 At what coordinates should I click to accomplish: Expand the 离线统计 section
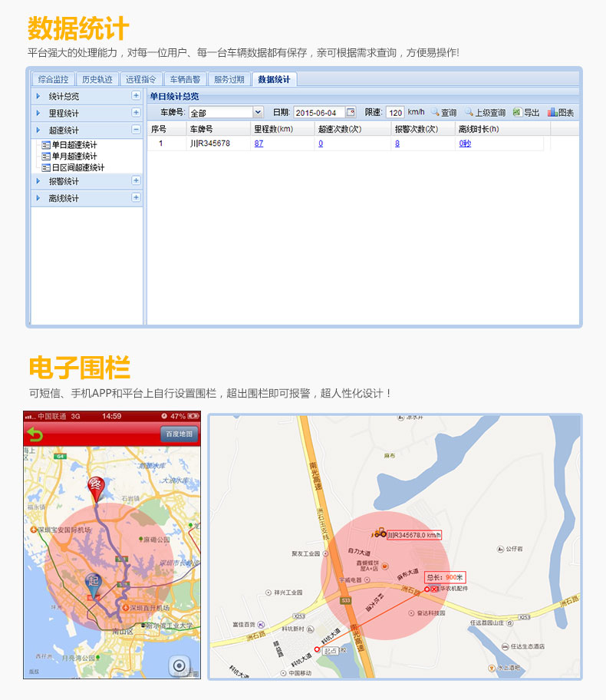(x=136, y=197)
